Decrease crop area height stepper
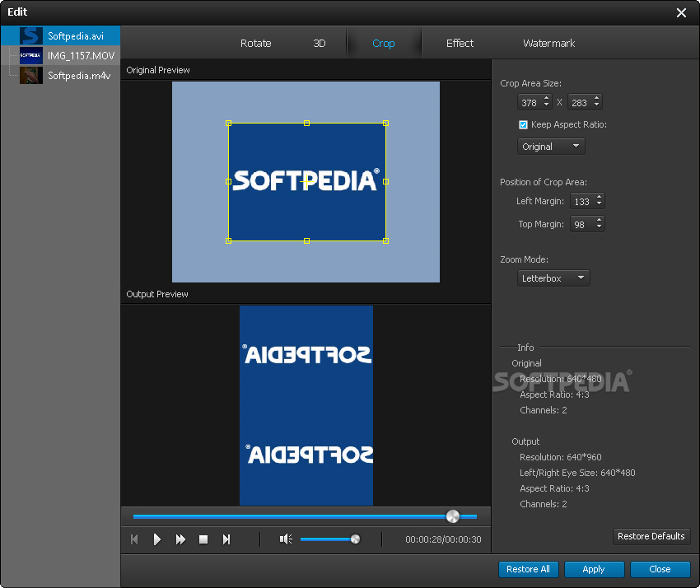This screenshot has width=700, height=588. click(597, 105)
